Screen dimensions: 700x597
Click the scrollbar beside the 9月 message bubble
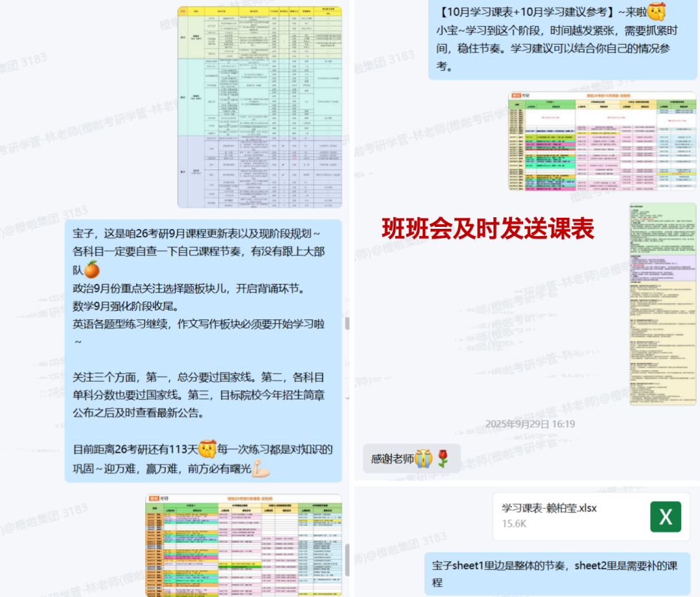(x=347, y=323)
